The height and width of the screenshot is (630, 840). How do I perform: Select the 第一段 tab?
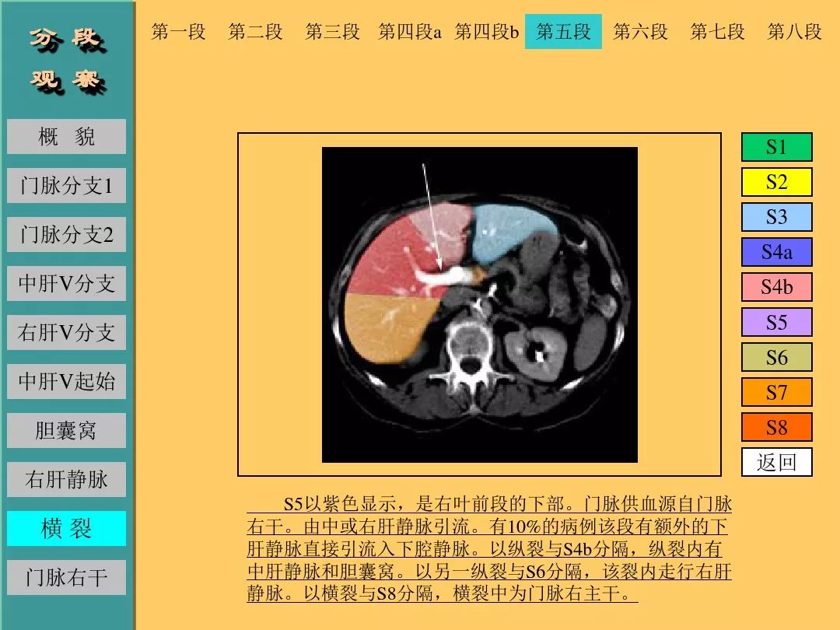tap(178, 32)
